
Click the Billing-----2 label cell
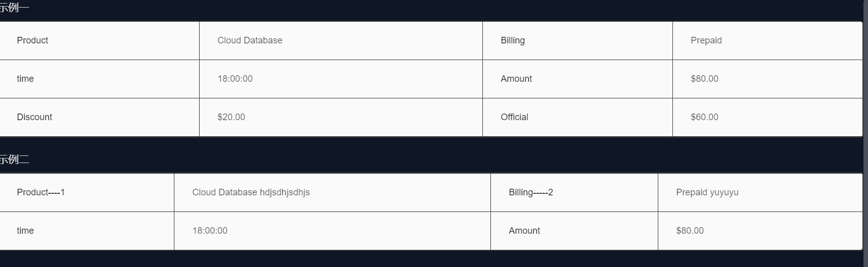click(x=531, y=192)
